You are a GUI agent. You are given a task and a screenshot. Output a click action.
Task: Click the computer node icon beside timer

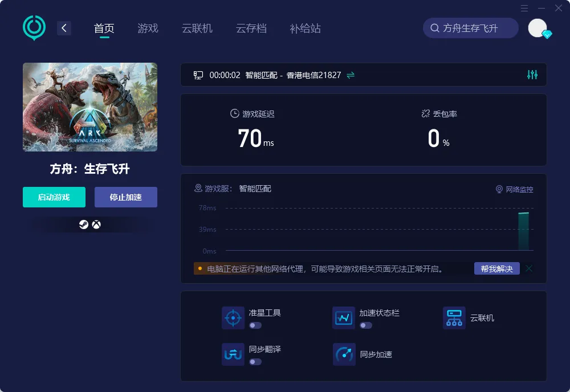(x=198, y=75)
